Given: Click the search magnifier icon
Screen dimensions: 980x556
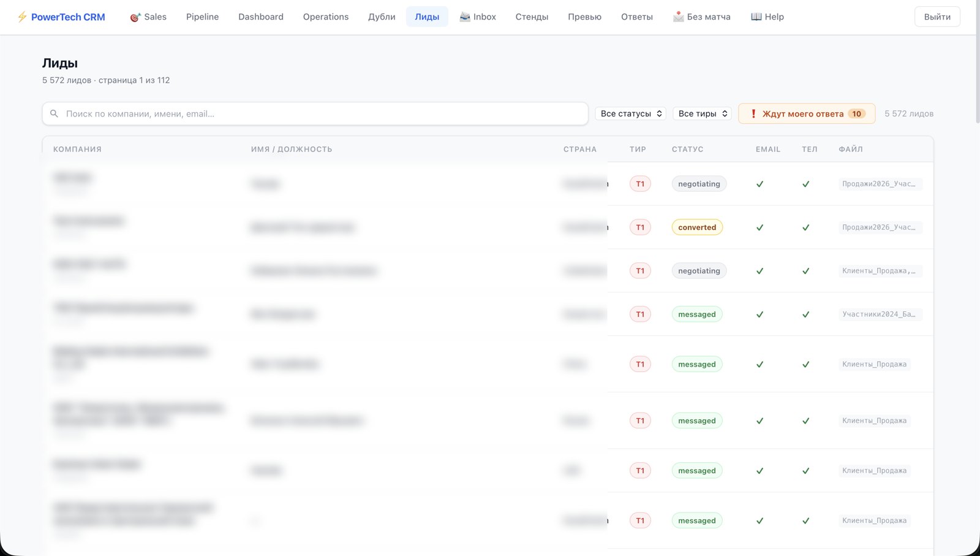Looking at the screenshot, I should coord(54,113).
